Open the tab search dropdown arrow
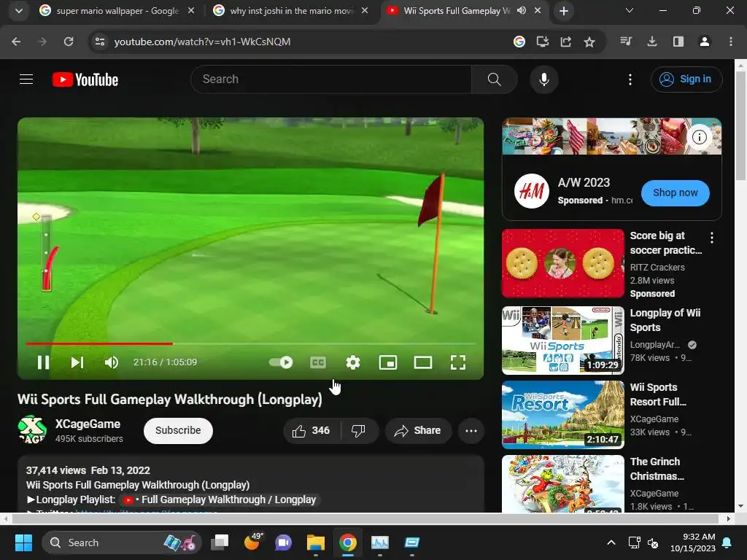Image resolution: width=747 pixels, height=560 pixels. [x=18, y=11]
